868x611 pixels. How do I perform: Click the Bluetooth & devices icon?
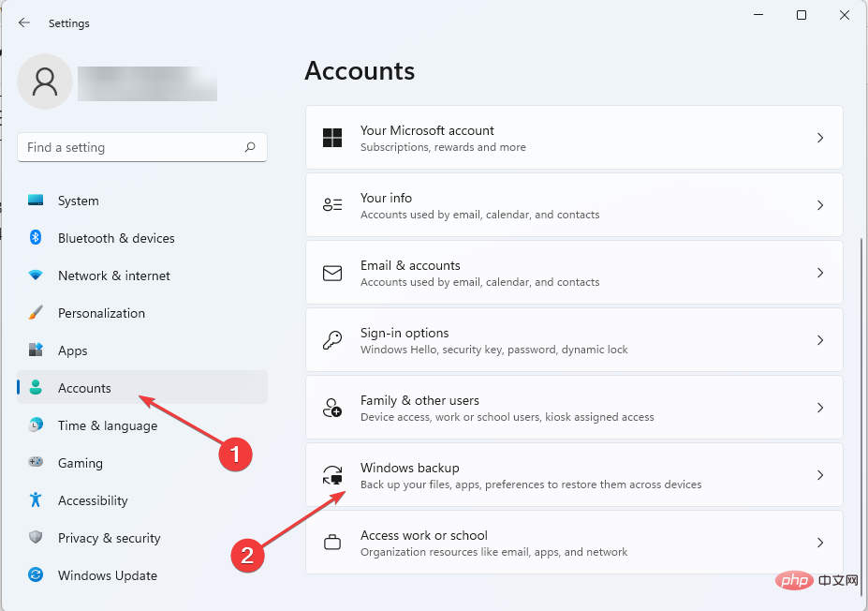pos(36,238)
